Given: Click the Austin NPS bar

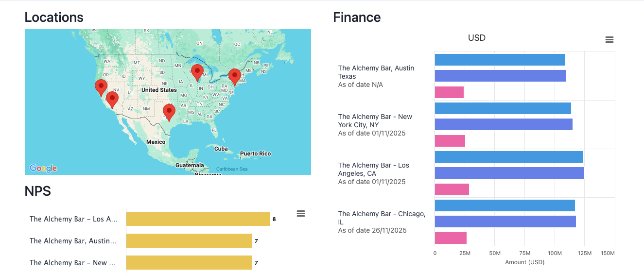Looking at the screenshot, I should pyautogui.click(x=189, y=241).
